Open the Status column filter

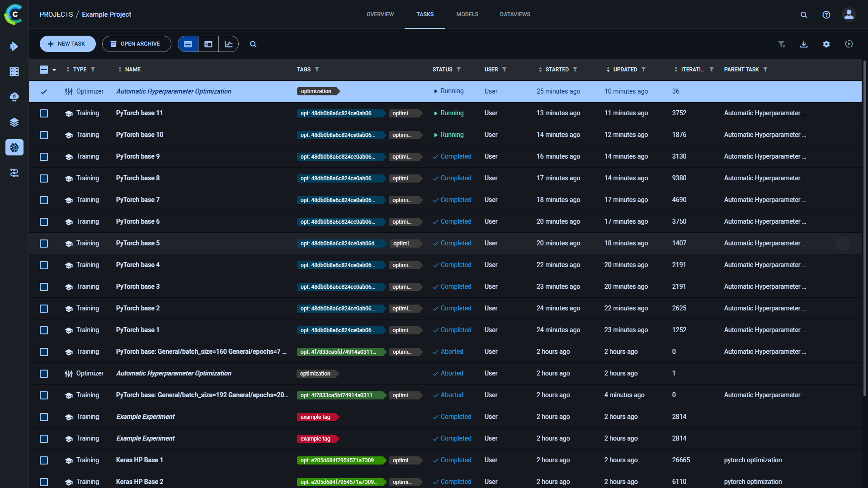[458, 69]
